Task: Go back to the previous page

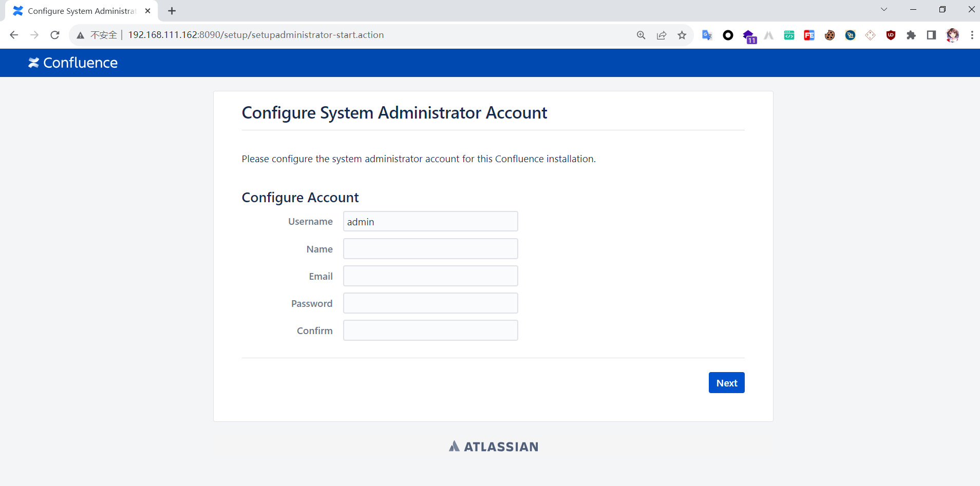Action: point(14,35)
